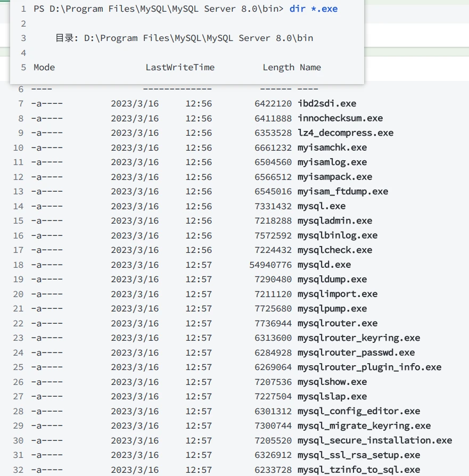Select mysqld.exe in the output
Screen dimensions: 469x476
[324, 265]
